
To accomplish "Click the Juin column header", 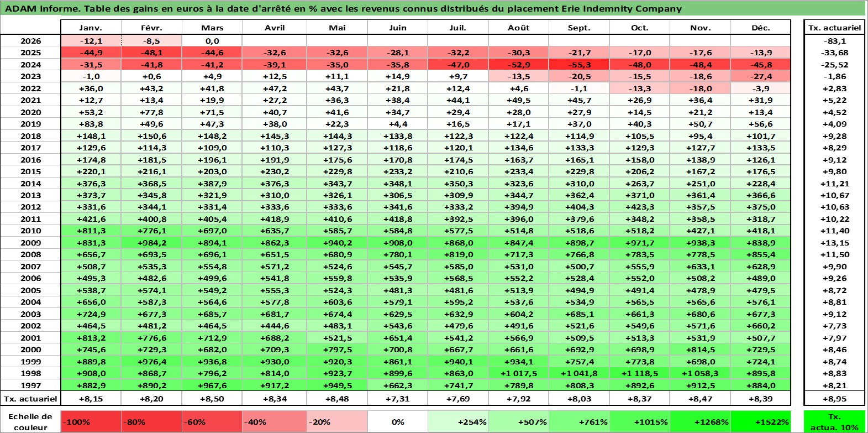I will click(398, 28).
